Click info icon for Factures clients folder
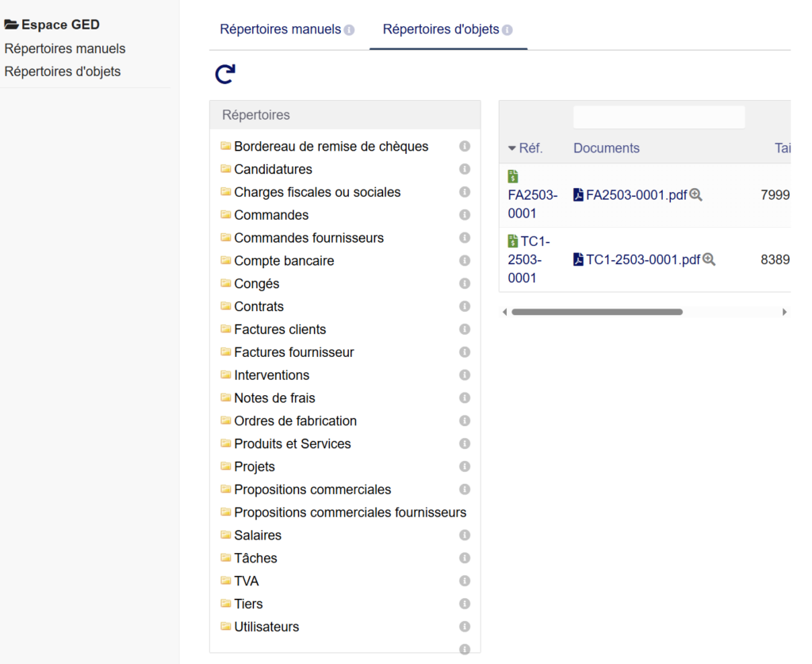 pyautogui.click(x=465, y=329)
